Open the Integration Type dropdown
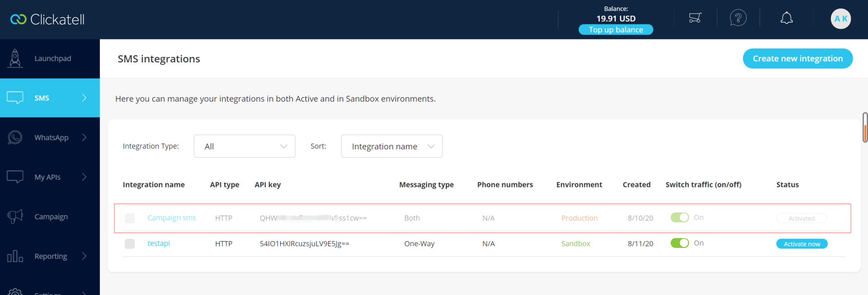The height and width of the screenshot is (295, 868). 245,146
